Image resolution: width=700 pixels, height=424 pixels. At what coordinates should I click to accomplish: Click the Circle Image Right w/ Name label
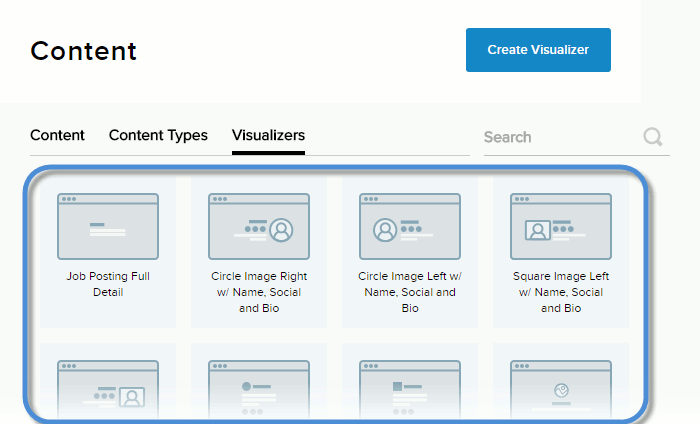[x=259, y=292]
